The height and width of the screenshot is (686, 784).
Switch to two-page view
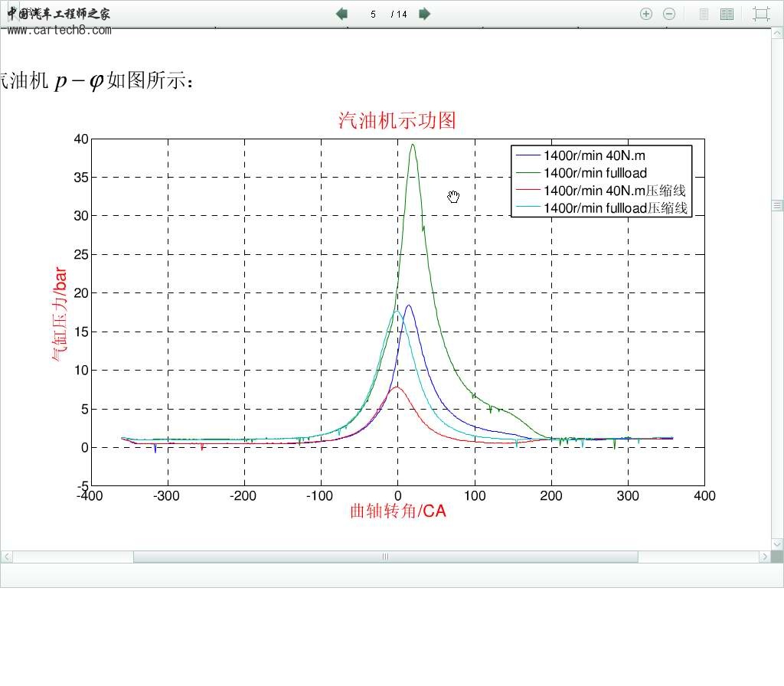(727, 14)
